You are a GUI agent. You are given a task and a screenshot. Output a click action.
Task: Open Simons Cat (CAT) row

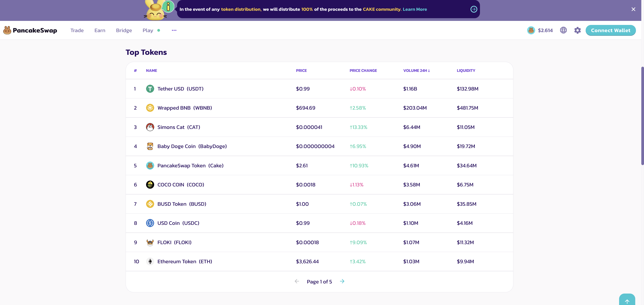(x=319, y=127)
